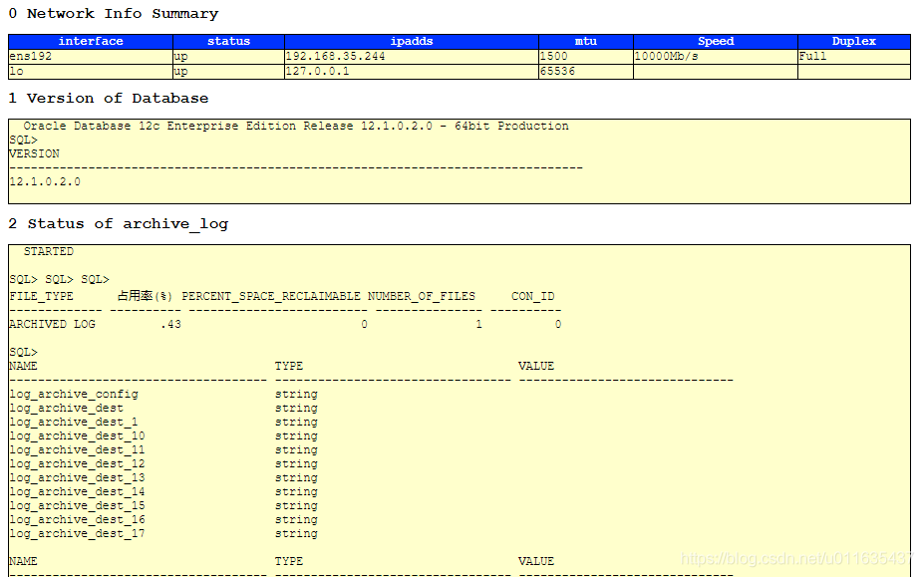Screen dimensions: 924x577
Task: Click the FILE_TYPE column label
Action: click(x=41, y=296)
